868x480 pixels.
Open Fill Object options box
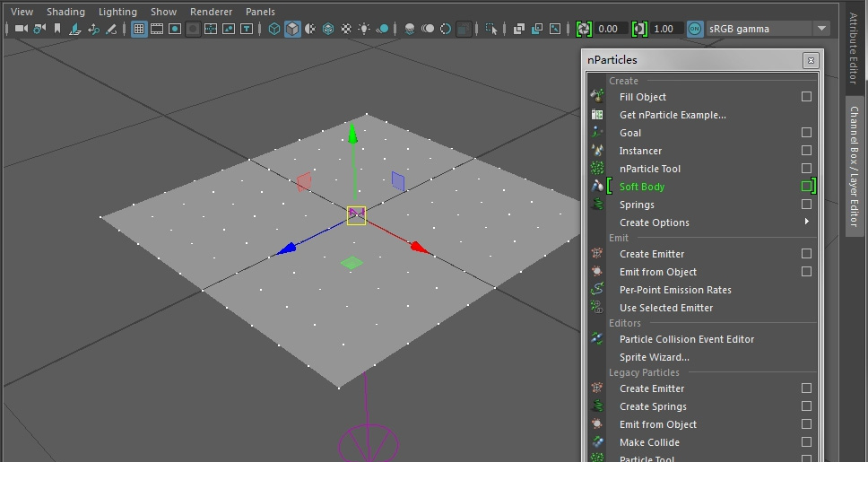[806, 96]
